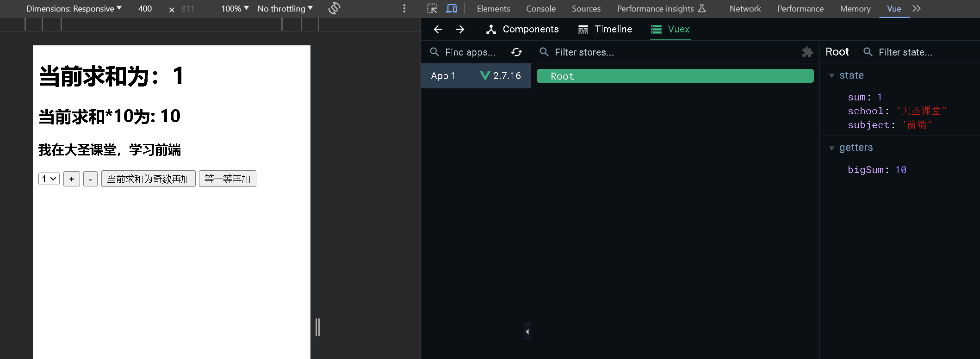Open the Memory tab
980x359 pixels.
point(855,8)
